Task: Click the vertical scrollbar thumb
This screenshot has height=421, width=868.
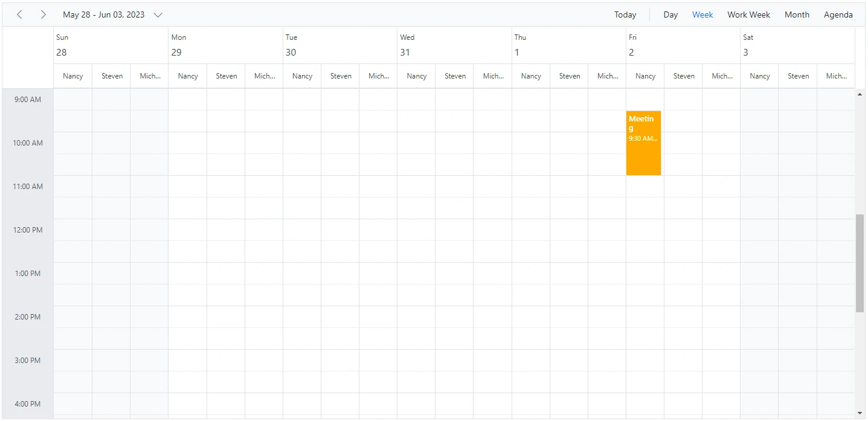Action: (x=860, y=263)
